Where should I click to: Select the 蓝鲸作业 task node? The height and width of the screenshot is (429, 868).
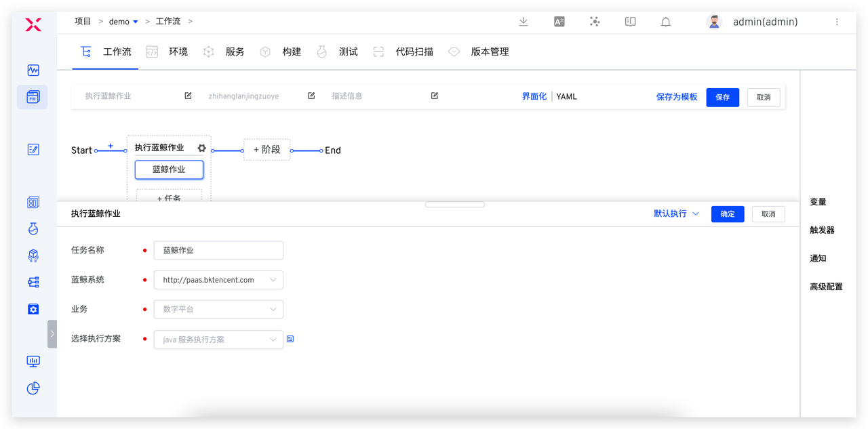click(x=169, y=169)
